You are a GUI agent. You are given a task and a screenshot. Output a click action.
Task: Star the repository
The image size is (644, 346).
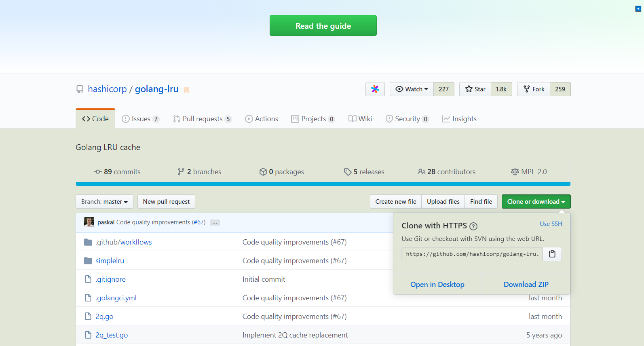coord(475,89)
